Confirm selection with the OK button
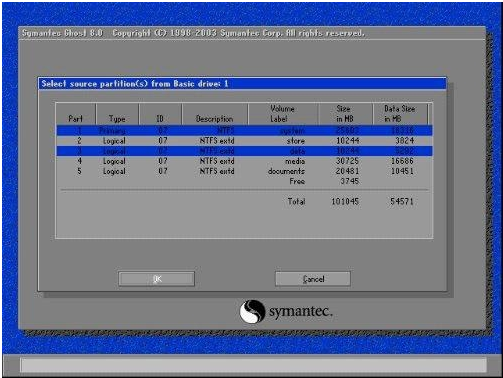This screenshot has height=378, width=503. click(x=156, y=279)
